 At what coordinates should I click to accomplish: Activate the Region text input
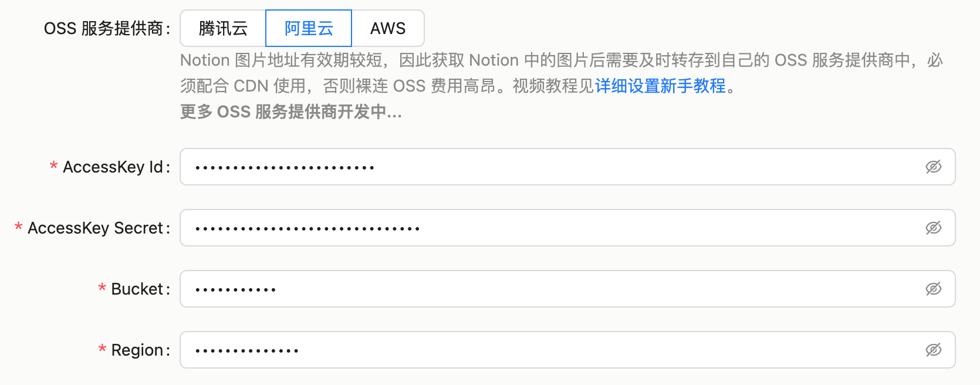click(567, 350)
